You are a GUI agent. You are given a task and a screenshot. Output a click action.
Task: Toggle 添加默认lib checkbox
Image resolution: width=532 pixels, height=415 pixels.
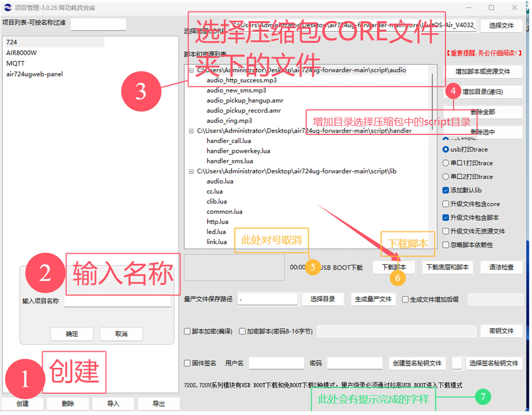click(462, 190)
